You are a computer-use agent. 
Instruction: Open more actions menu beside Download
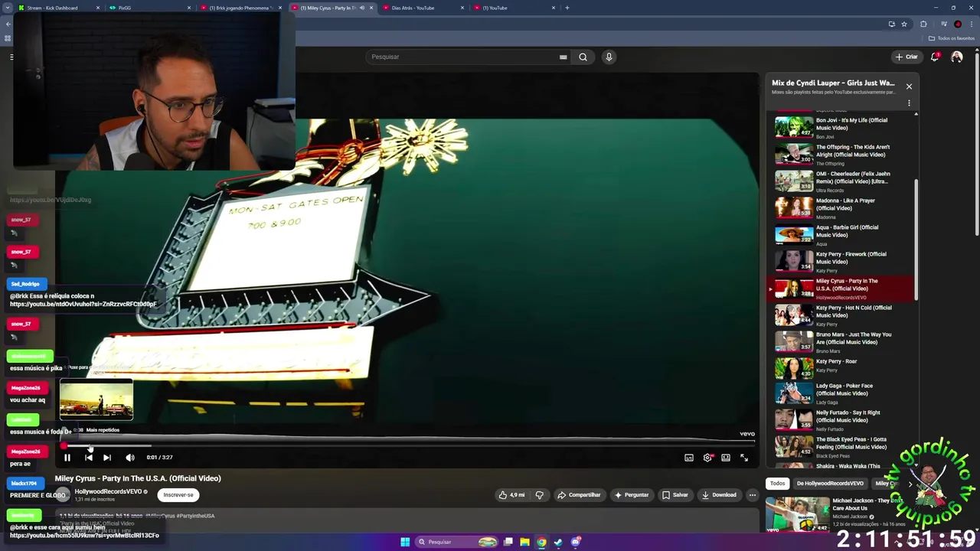pos(753,495)
